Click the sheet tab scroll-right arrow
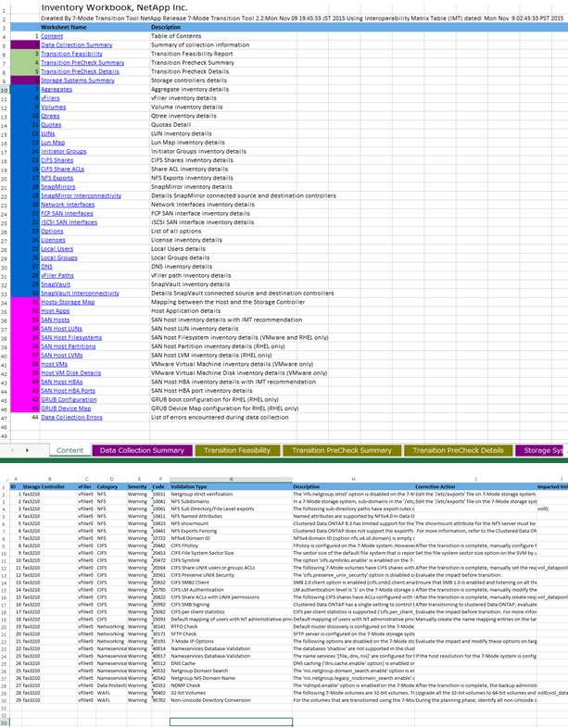Image resolution: width=568 pixels, height=728 pixels. (27, 450)
